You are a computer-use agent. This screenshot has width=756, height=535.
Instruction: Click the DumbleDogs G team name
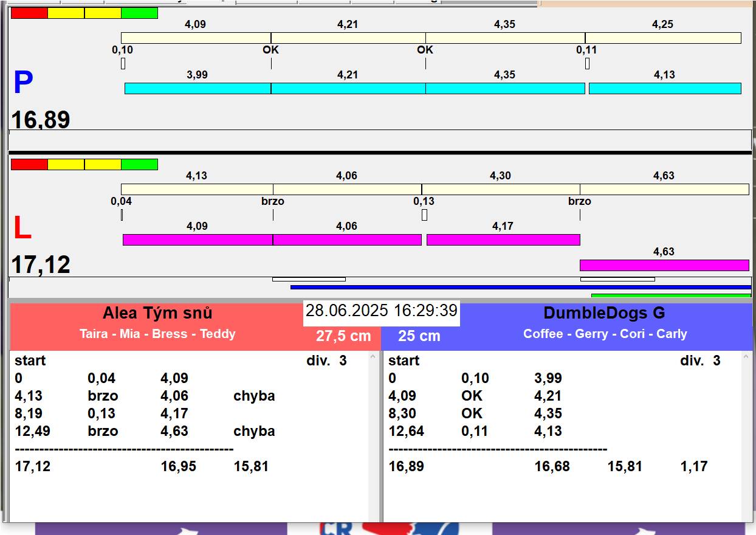[x=604, y=313]
